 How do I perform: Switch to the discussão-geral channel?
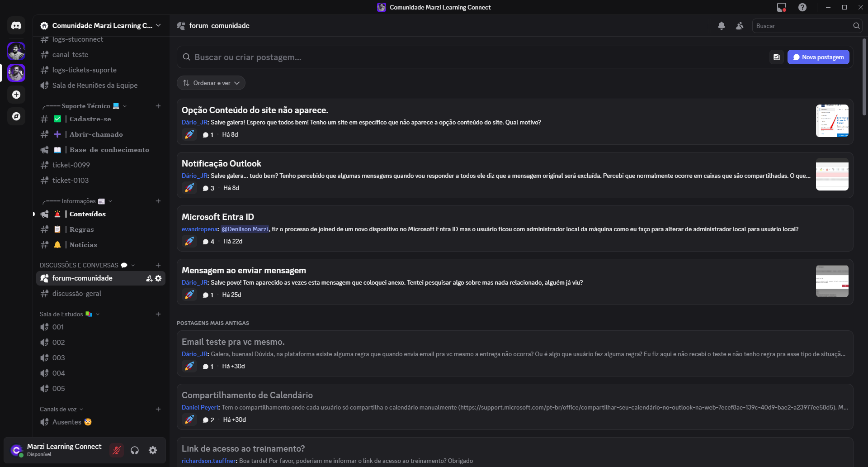pyautogui.click(x=76, y=294)
